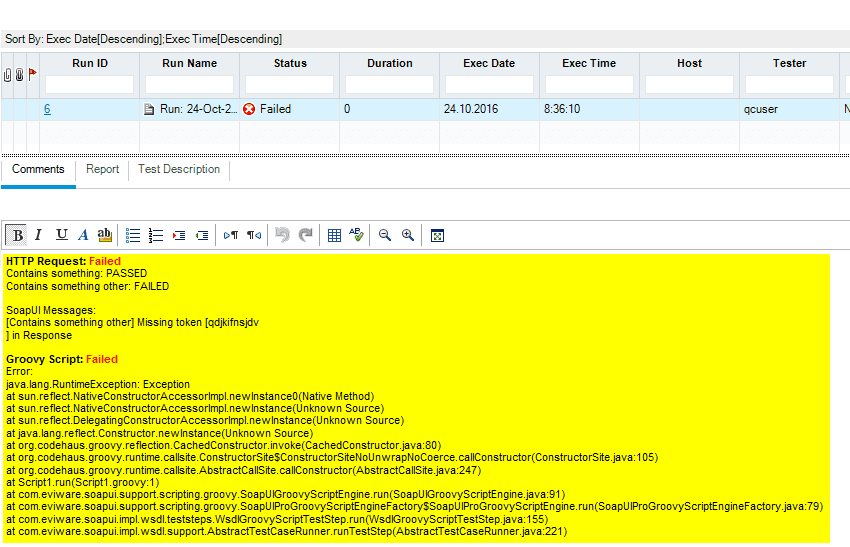This screenshot has width=850, height=547.
Task: Click the zoom in magnifier icon
Action: (x=408, y=235)
